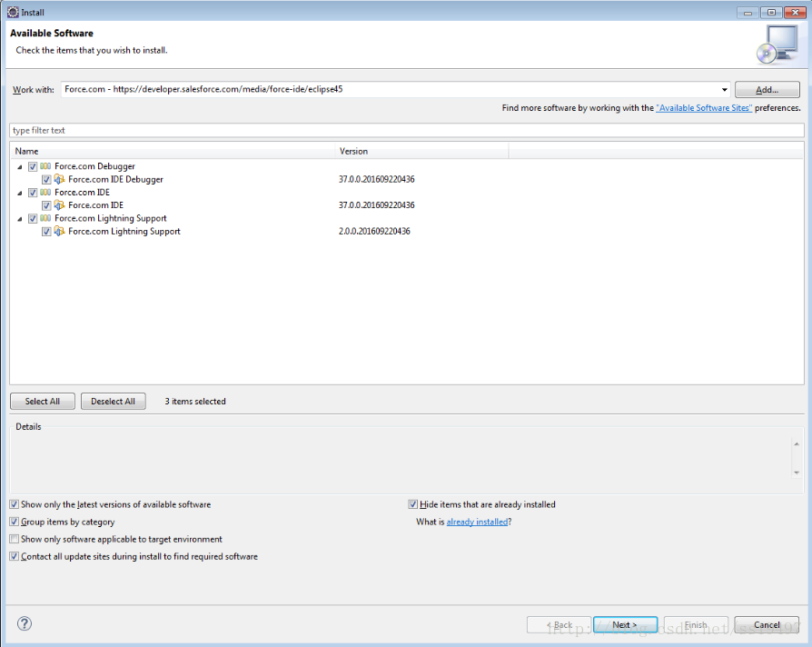The width and height of the screenshot is (812, 647).
Task: Click the Select All button
Action: point(43,402)
